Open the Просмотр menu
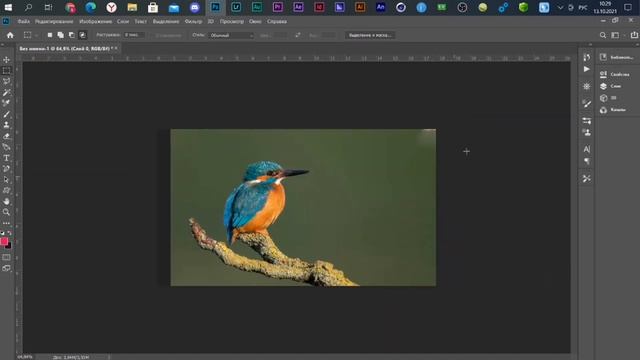640x360 pixels. click(x=232, y=22)
